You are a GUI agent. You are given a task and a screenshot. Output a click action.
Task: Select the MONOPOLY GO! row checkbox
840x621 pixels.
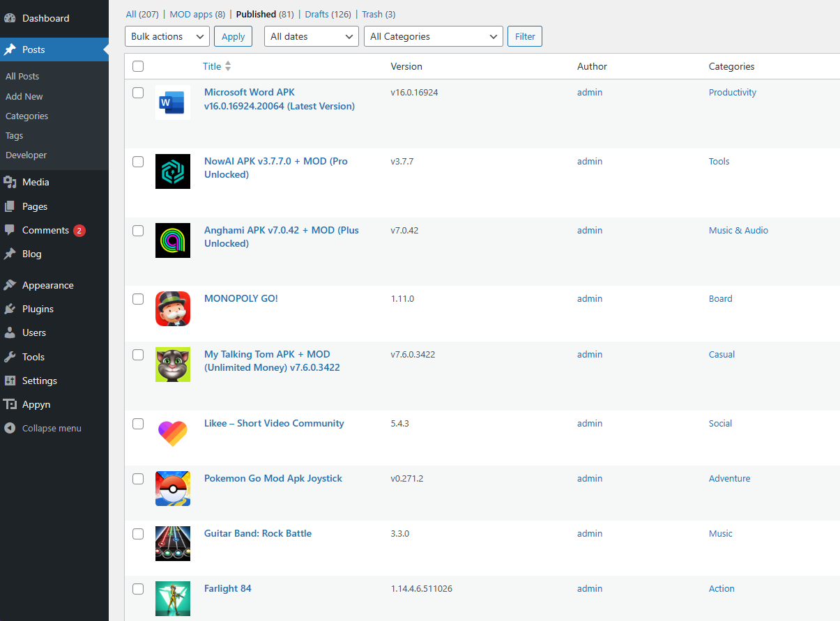(x=138, y=299)
